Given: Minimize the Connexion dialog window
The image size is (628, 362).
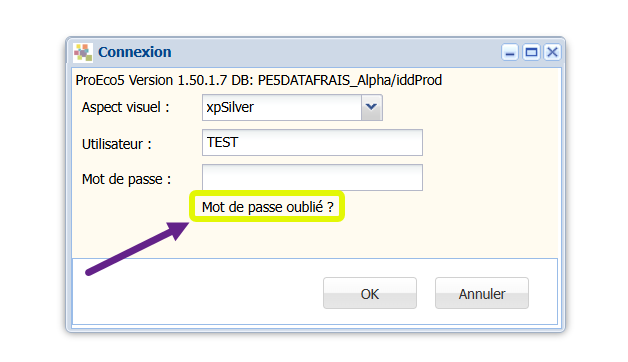Looking at the screenshot, I should coord(510,52).
